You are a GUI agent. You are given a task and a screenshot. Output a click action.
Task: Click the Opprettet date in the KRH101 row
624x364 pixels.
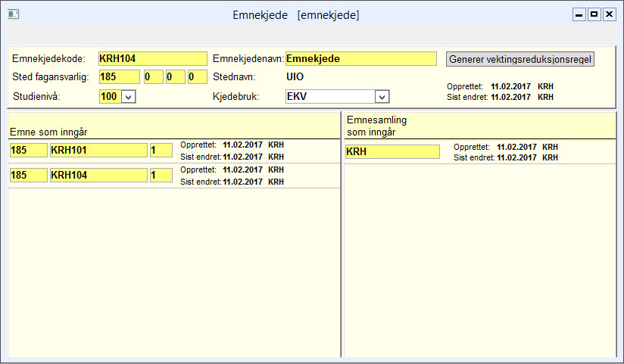click(242, 145)
